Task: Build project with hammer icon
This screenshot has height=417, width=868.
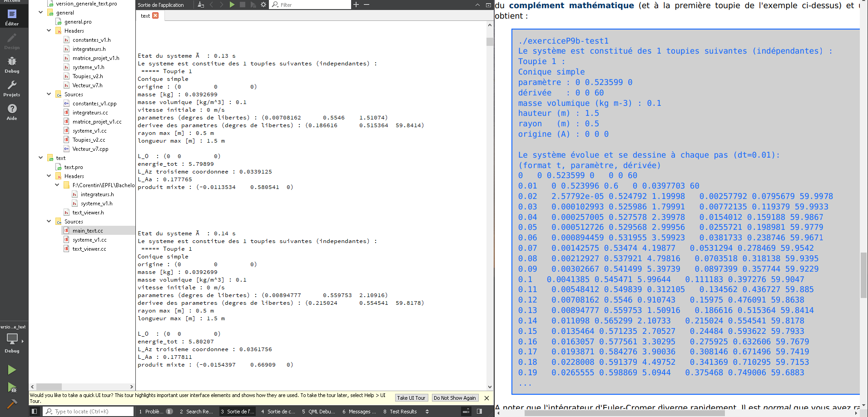Action: coord(12,403)
